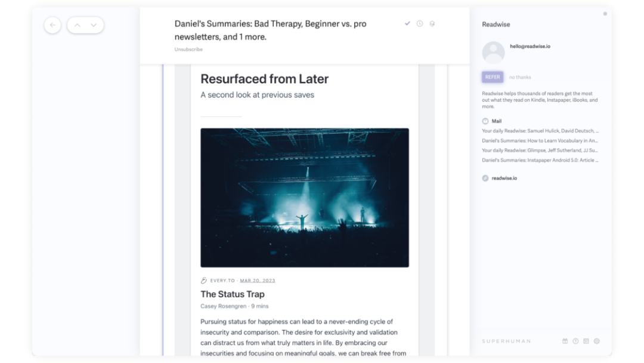Mark email done with checkmark icon
This screenshot has width=644, height=363.
click(407, 23)
